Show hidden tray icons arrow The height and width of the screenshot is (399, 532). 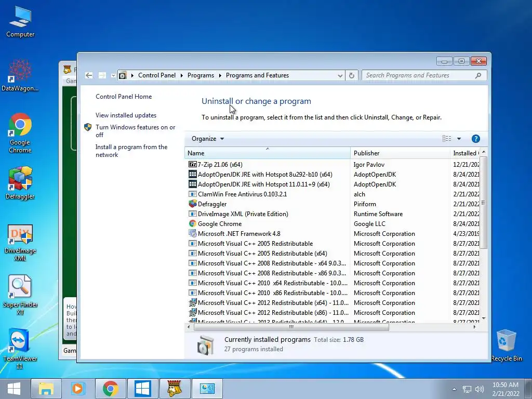[x=454, y=389]
